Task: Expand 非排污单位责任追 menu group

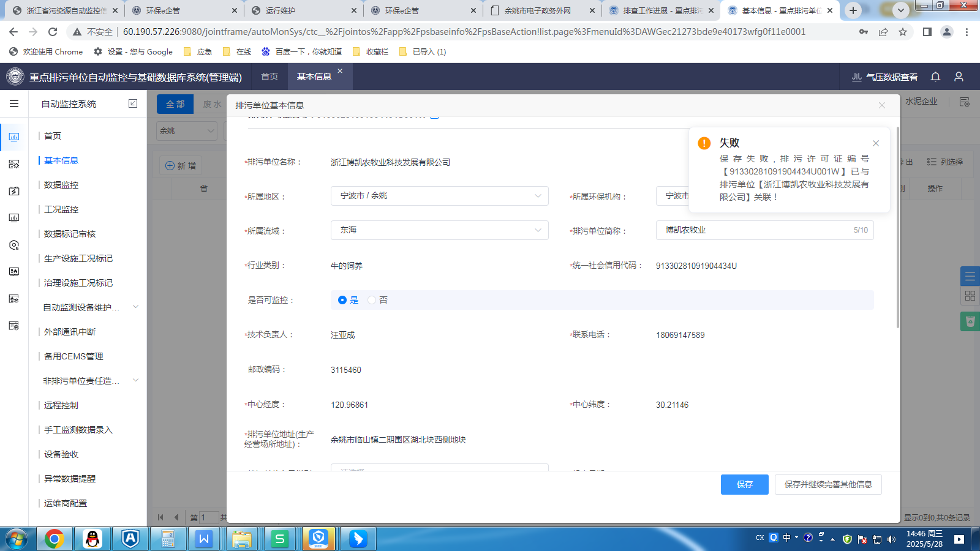Action: click(x=135, y=380)
